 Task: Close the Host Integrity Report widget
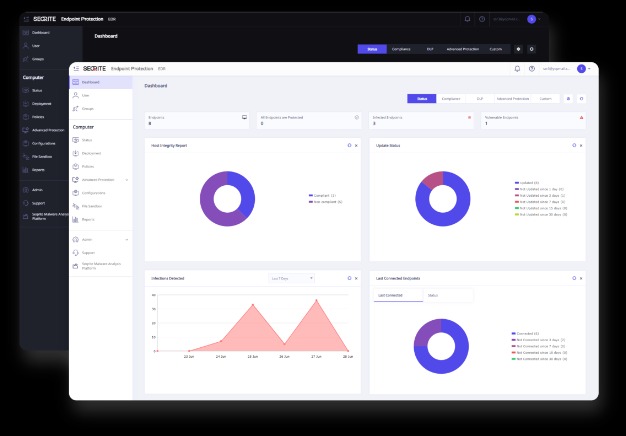pyautogui.click(x=356, y=145)
